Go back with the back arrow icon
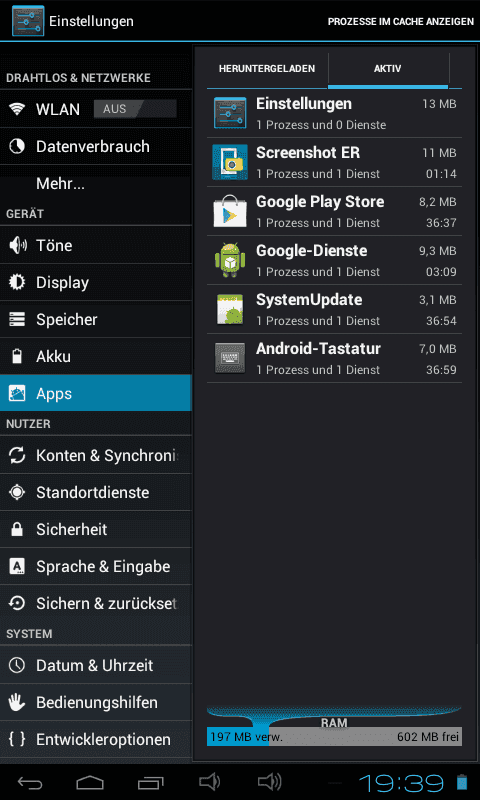 [30, 782]
